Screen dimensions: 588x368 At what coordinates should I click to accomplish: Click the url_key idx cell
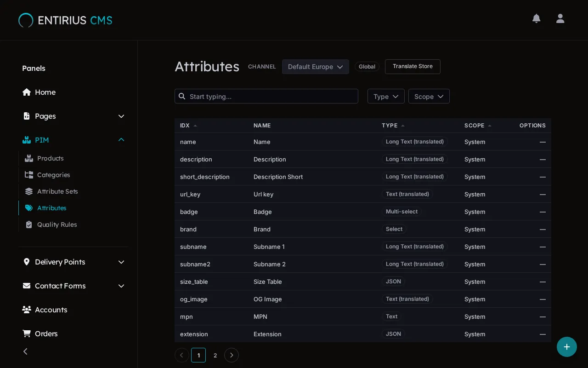(190, 194)
